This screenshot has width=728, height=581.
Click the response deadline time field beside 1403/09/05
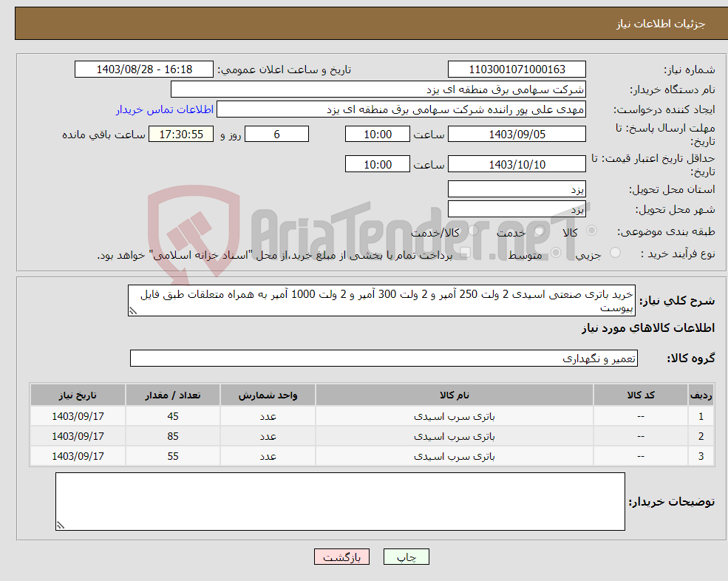[x=378, y=135]
